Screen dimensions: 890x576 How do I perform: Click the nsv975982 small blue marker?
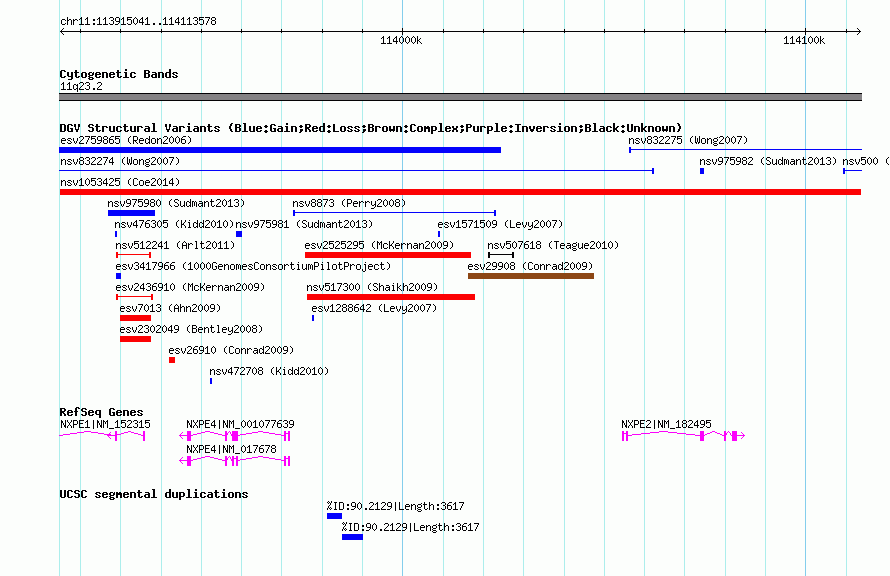click(x=702, y=171)
